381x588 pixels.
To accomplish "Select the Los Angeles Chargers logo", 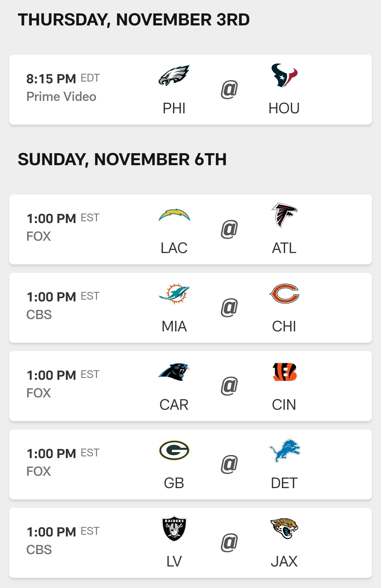I will (x=174, y=215).
